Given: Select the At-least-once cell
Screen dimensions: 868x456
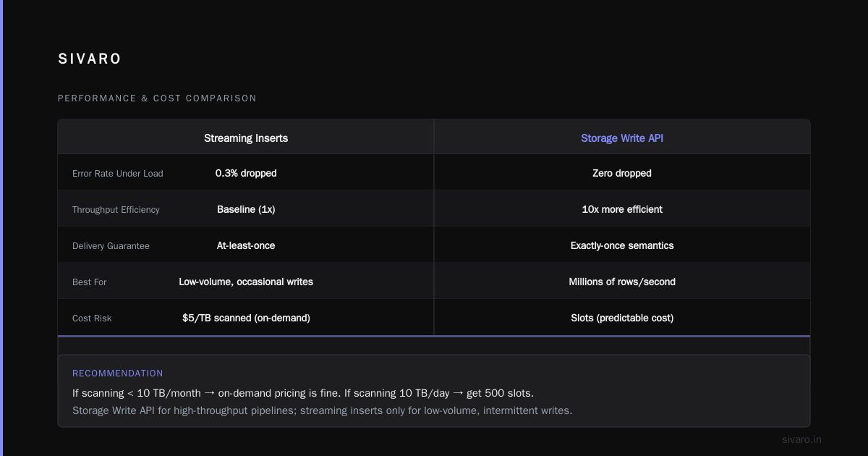Looking at the screenshot, I should [x=246, y=245].
